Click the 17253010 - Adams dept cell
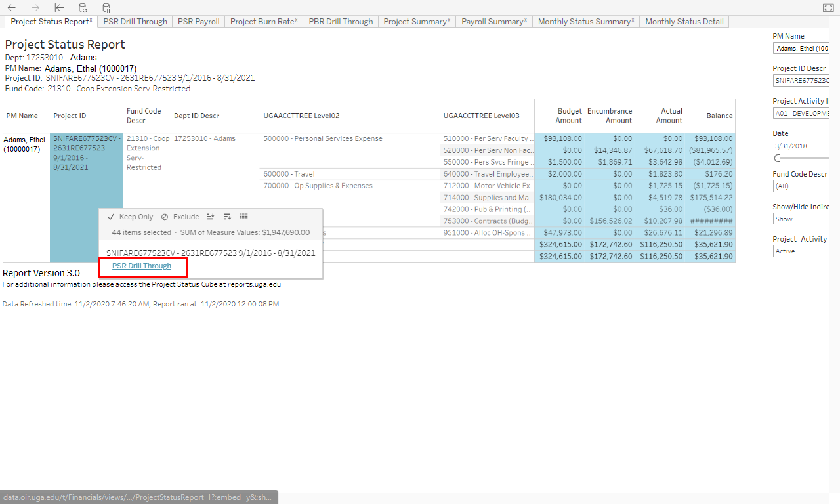Viewport: 840px width, 504px height. [204, 138]
